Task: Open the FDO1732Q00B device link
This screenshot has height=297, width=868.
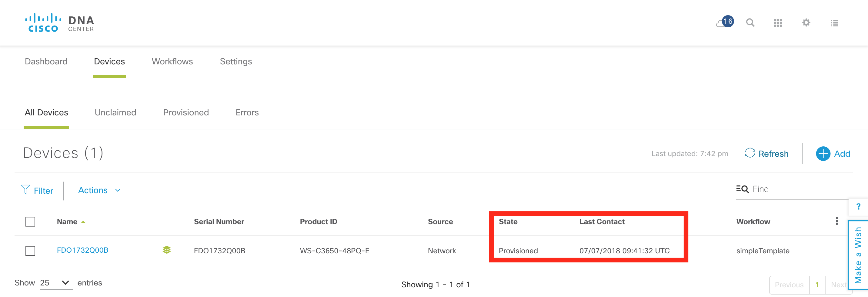Action: (x=82, y=250)
